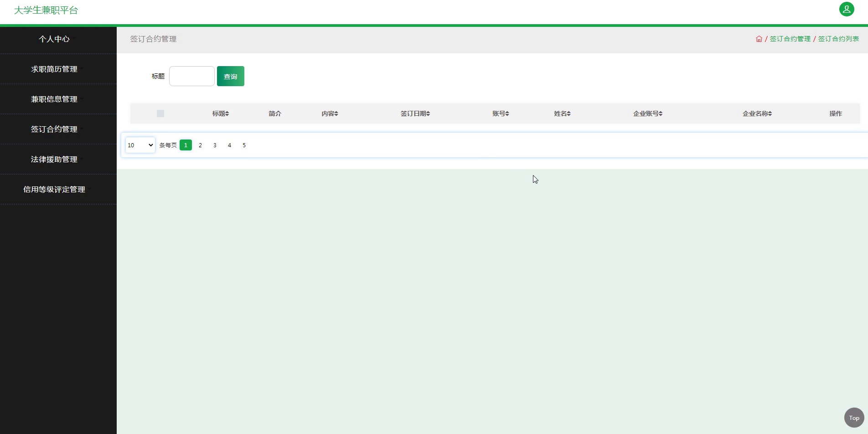
Task: Follow the 签订合约管理 breadcrumb link
Action: 790,39
